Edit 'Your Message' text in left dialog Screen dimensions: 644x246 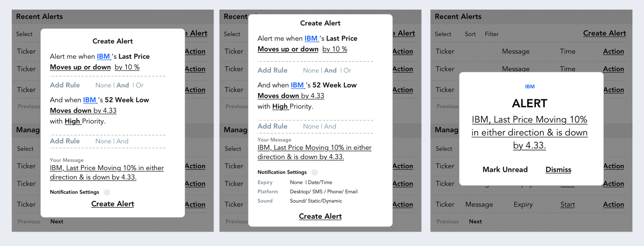point(107,173)
